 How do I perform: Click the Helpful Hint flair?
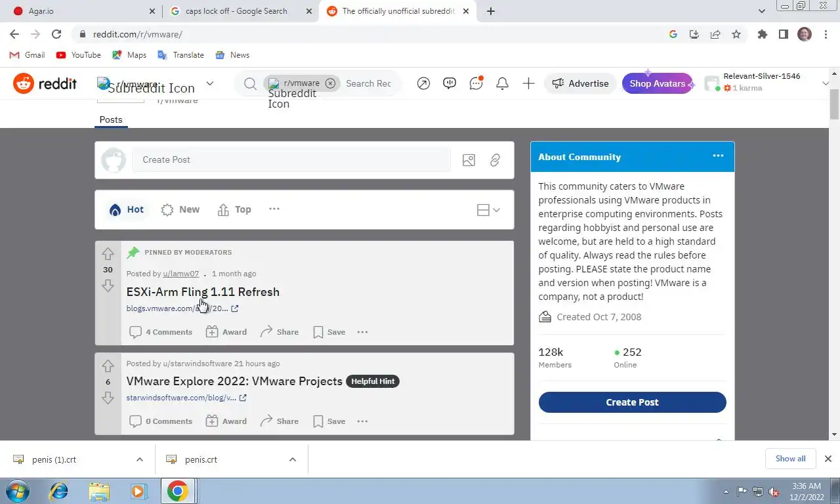(x=373, y=381)
